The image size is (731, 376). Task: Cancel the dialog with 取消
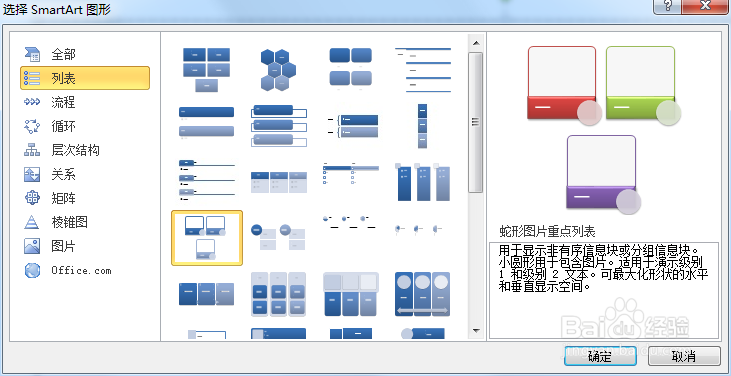pyautogui.click(x=684, y=356)
